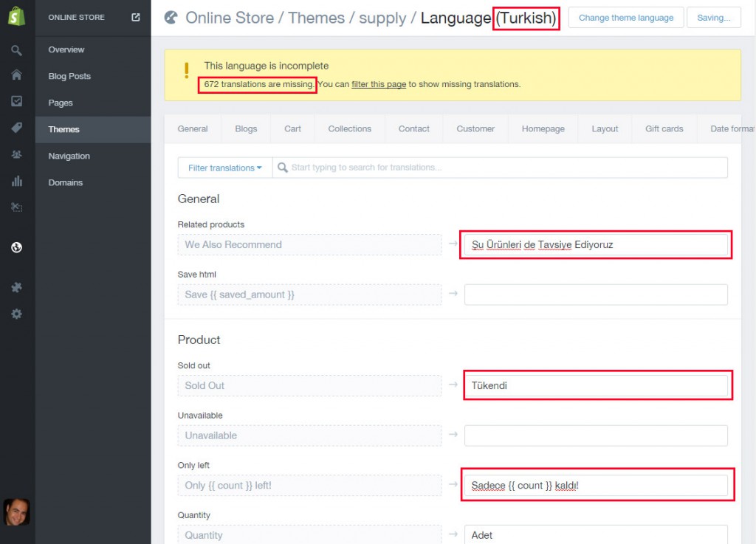Open the Gift cards tab
The height and width of the screenshot is (544, 756).
[663, 128]
